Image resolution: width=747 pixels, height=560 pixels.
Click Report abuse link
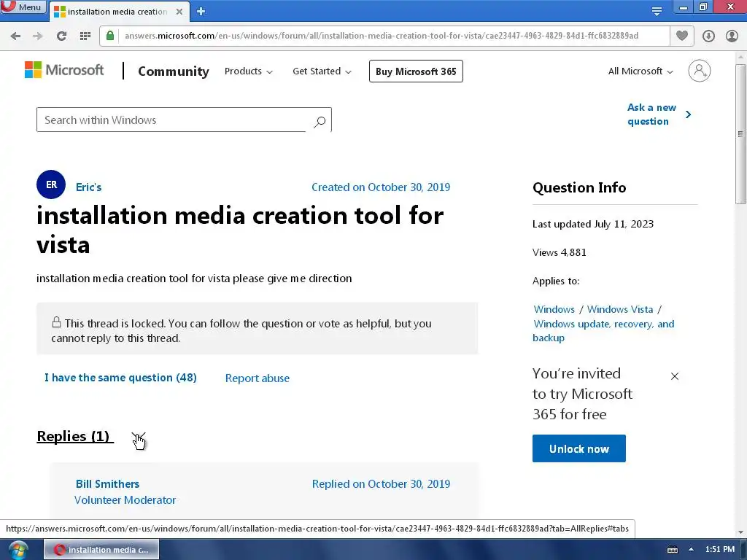click(x=258, y=378)
